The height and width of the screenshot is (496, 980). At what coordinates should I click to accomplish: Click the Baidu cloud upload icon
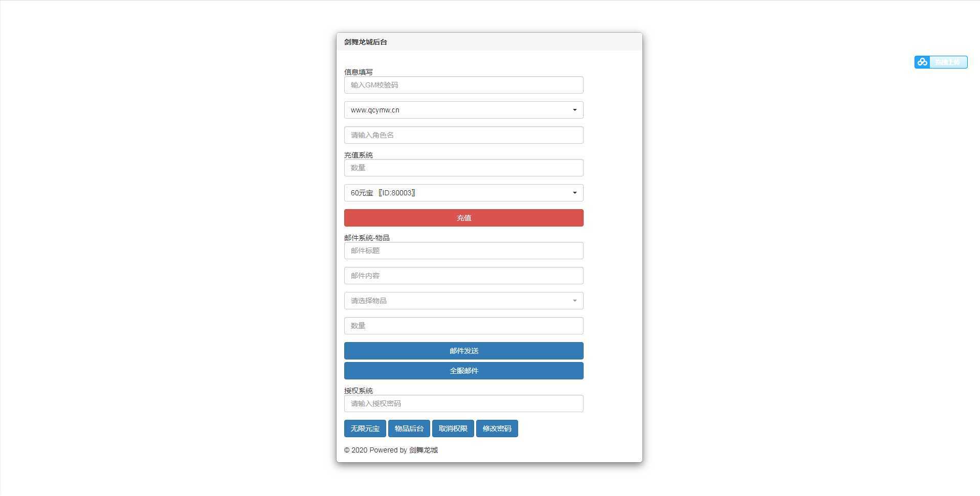[x=923, y=62]
